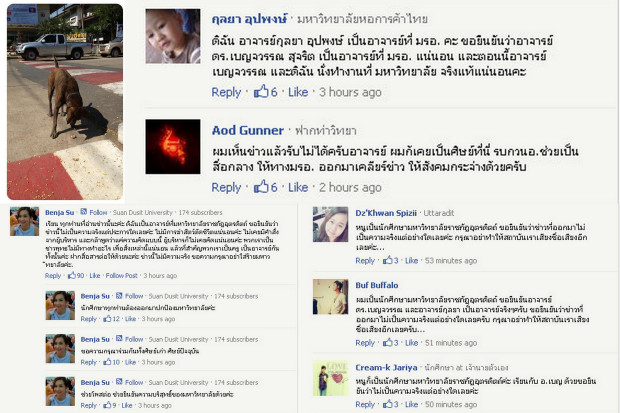620x413 pixels.
Task: Click thumbs-up icon on Dz'Khwan Spizii comment
Action: tap(388, 260)
